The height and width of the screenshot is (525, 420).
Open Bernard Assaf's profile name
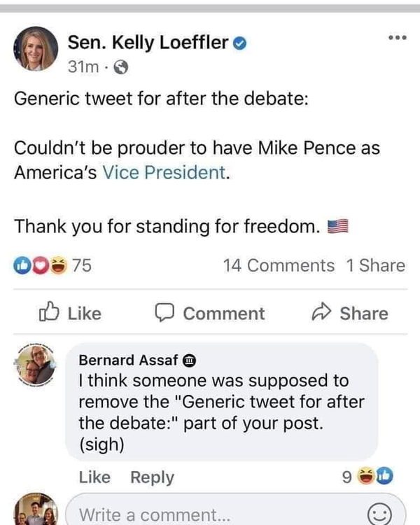[x=128, y=360]
